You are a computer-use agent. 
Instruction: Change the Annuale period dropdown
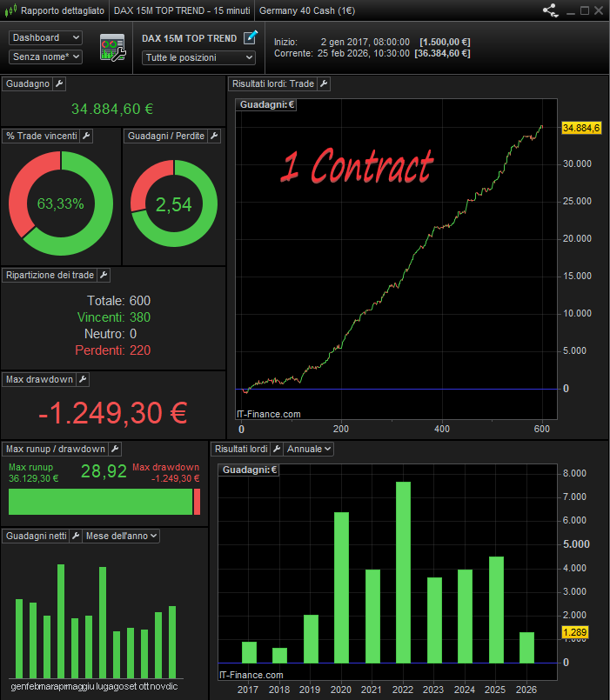coord(309,450)
